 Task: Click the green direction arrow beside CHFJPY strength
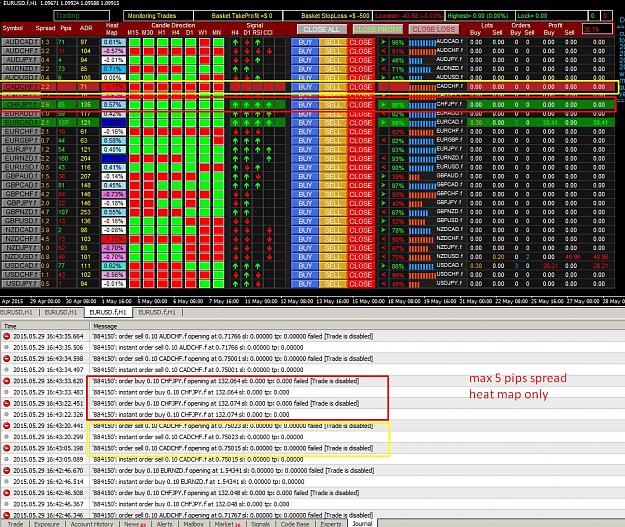click(383, 105)
